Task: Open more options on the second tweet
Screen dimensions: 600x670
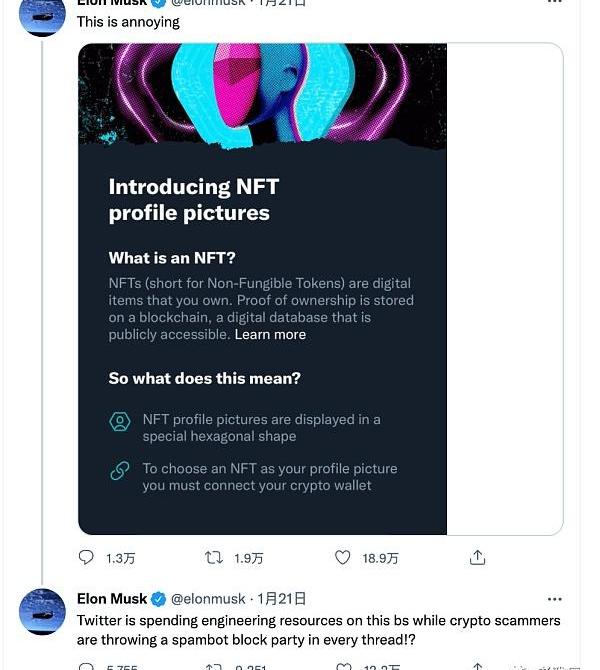Action: 554,599
